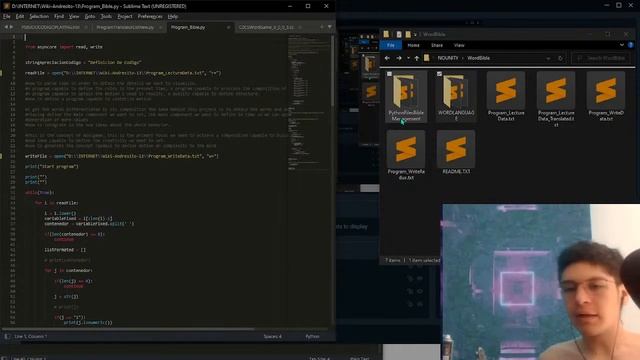The height and width of the screenshot is (360, 640).
Task: Open Sublime Text File menu
Action: point(7,16)
